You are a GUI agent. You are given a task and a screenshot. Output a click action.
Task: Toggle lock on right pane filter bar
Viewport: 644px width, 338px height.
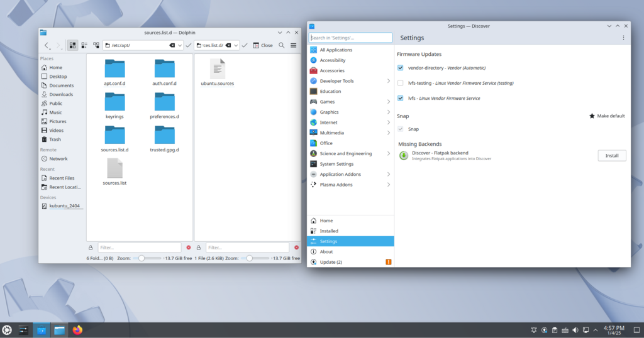pos(199,248)
